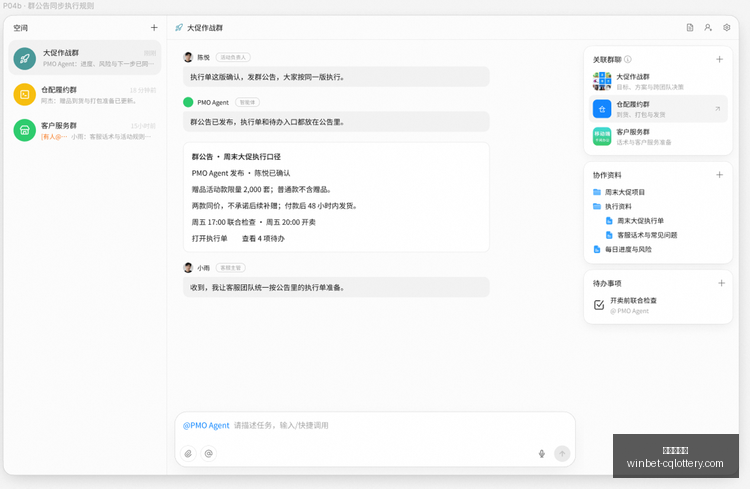Screen dimensions: 750x489
Task: Open the 查看 4 项待办 link
Action: coord(263,238)
